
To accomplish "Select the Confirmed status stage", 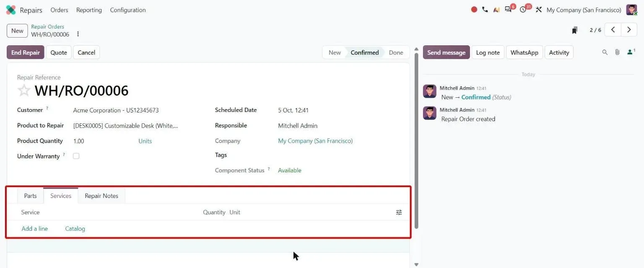I will 365,52.
